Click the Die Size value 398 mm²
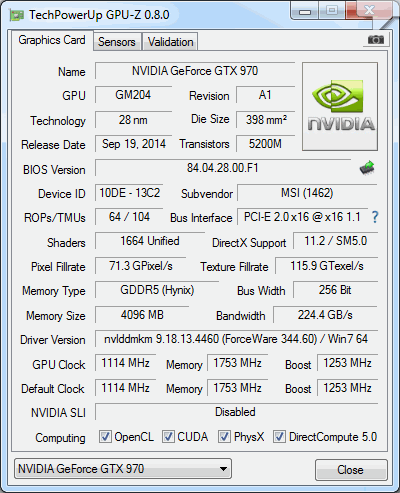The height and width of the screenshot is (493, 400). click(x=265, y=120)
